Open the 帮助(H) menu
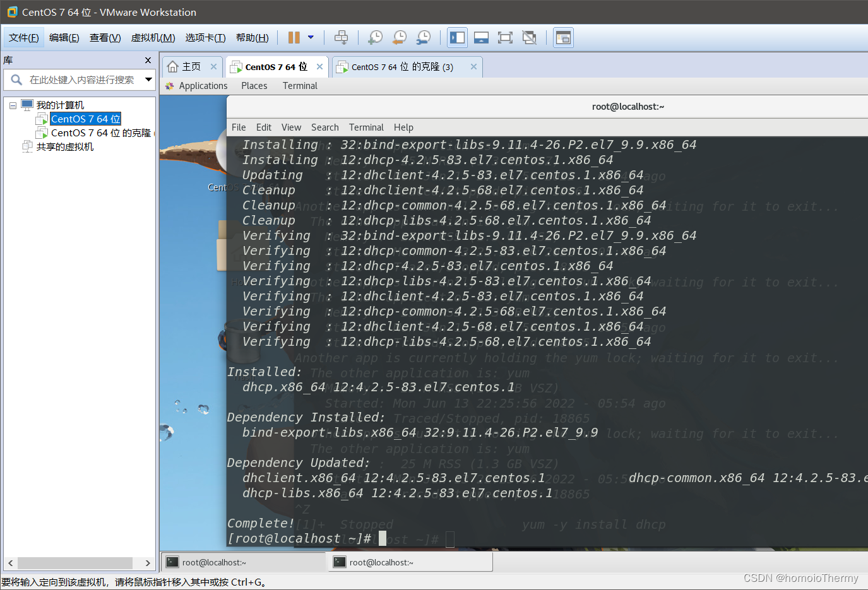 (x=252, y=38)
